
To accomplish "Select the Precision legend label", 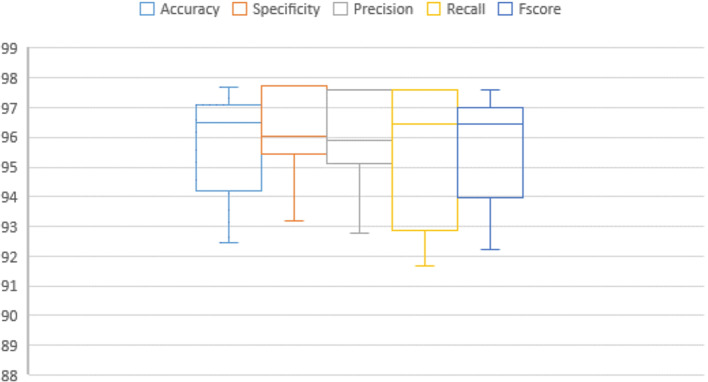I will [383, 9].
